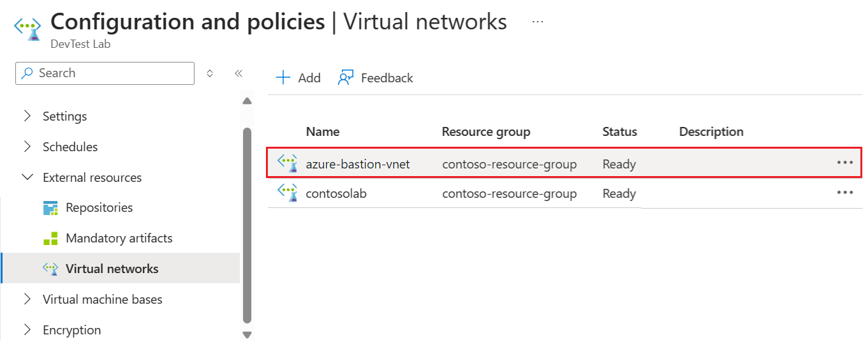Expand the Virtual machine bases section
Viewport: 868px width, 342px height.
pyautogui.click(x=27, y=299)
